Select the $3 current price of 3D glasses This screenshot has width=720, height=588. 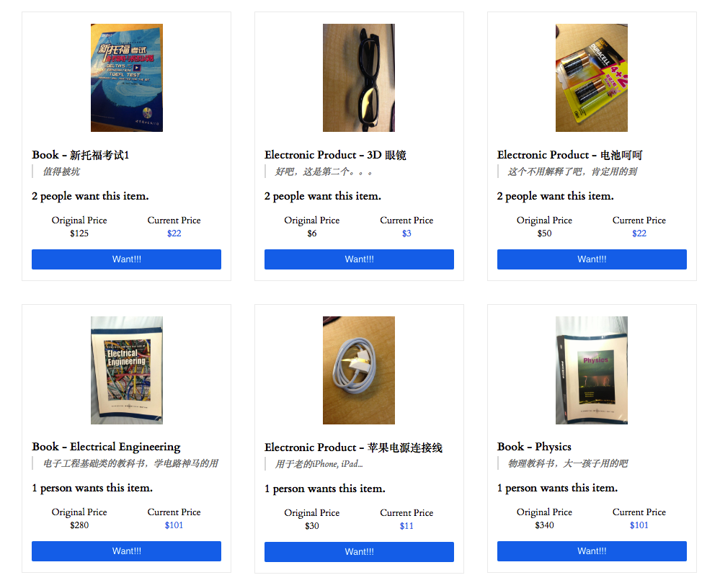tap(406, 233)
